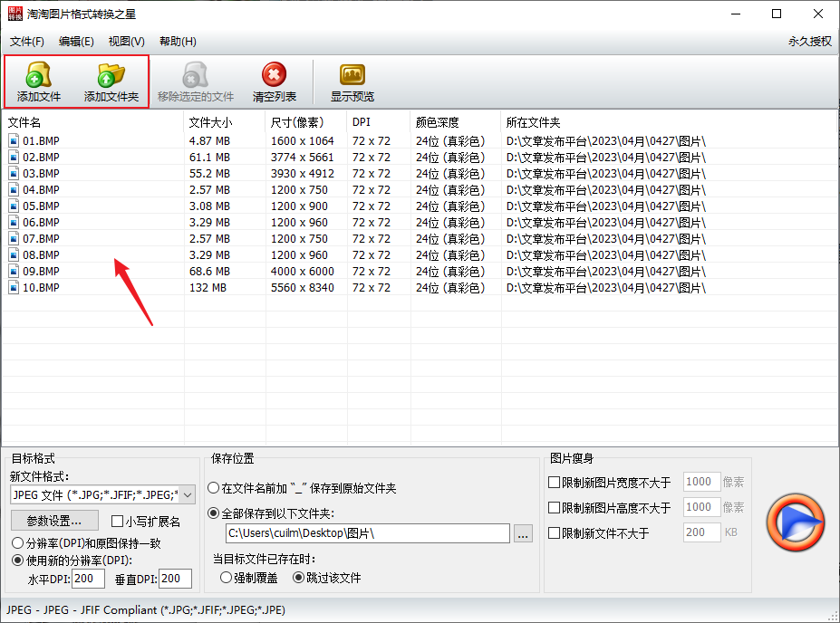Select the file icon of 05.BMP
Image resolution: width=840 pixels, height=623 pixels.
coord(14,206)
